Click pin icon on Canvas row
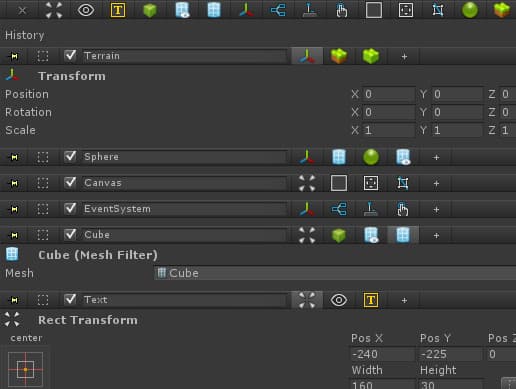This screenshot has width=516, height=389. (14, 183)
